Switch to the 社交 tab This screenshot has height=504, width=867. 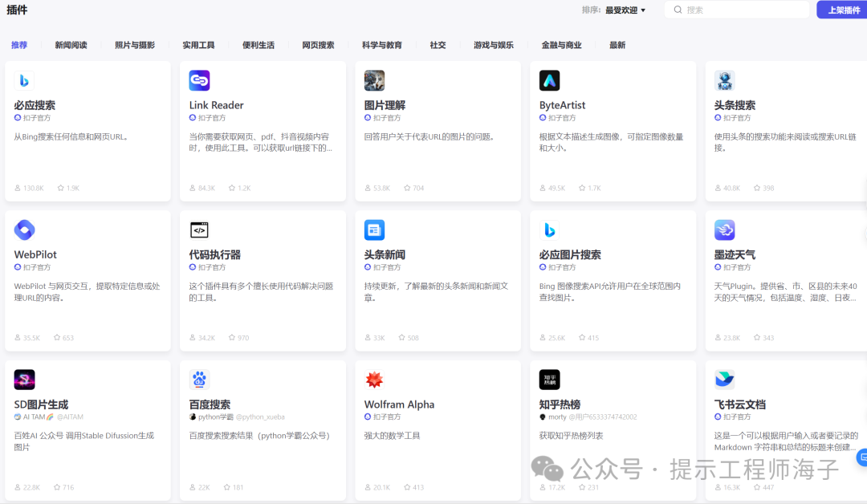point(438,45)
